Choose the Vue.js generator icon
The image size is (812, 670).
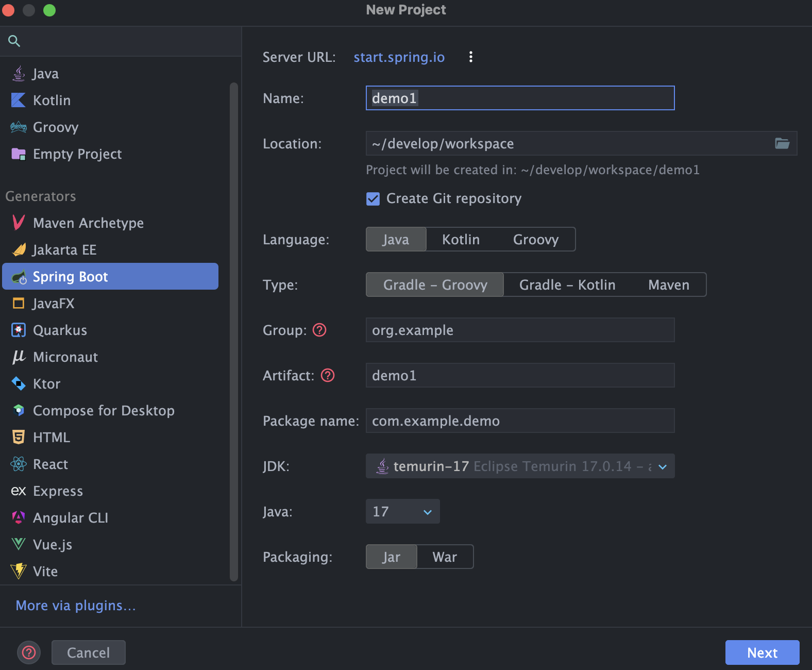click(19, 544)
